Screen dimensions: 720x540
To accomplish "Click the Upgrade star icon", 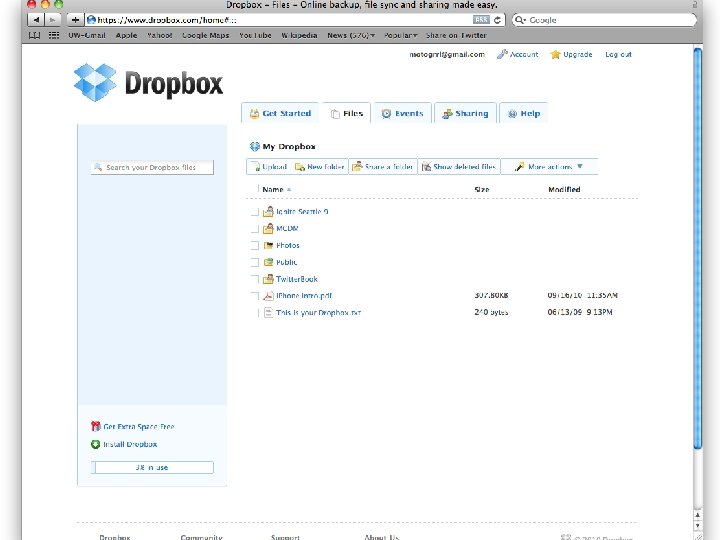I will click(x=556, y=54).
